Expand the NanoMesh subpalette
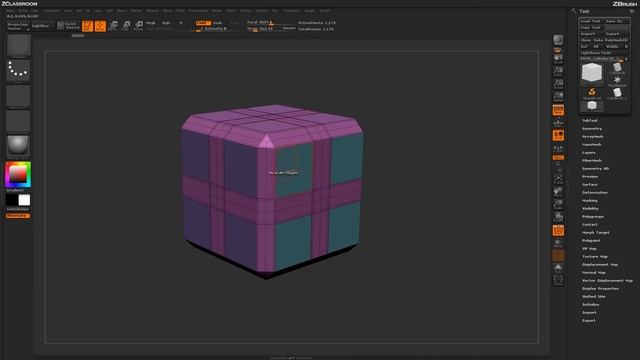The width and height of the screenshot is (640, 360). tap(591, 144)
